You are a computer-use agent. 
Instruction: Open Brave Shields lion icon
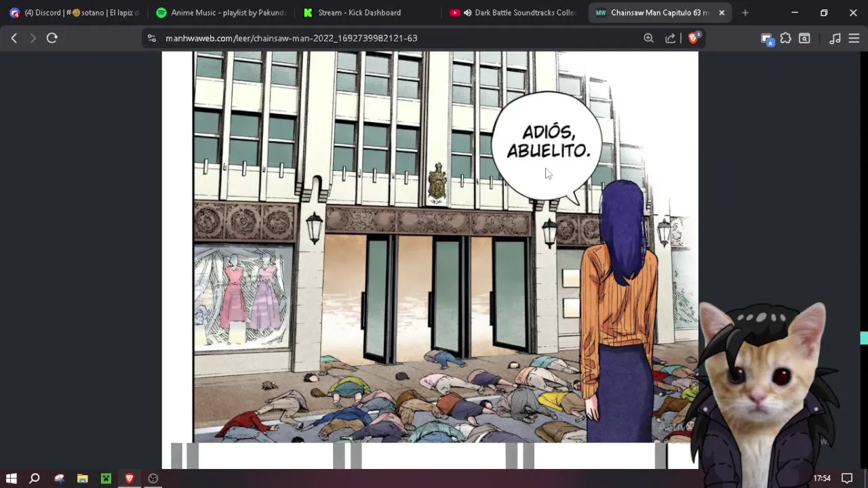[693, 39]
